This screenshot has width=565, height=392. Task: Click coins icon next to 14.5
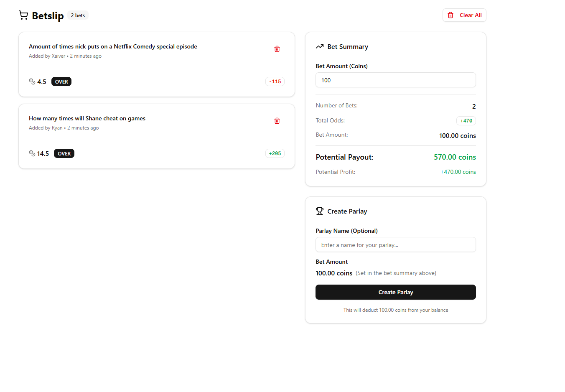point(32,153)
